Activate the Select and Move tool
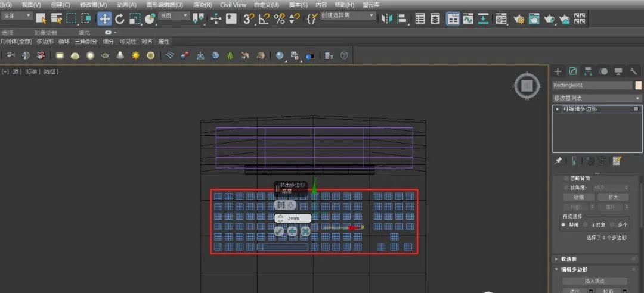This screenshot has height=293, width=644. point(104,18)
